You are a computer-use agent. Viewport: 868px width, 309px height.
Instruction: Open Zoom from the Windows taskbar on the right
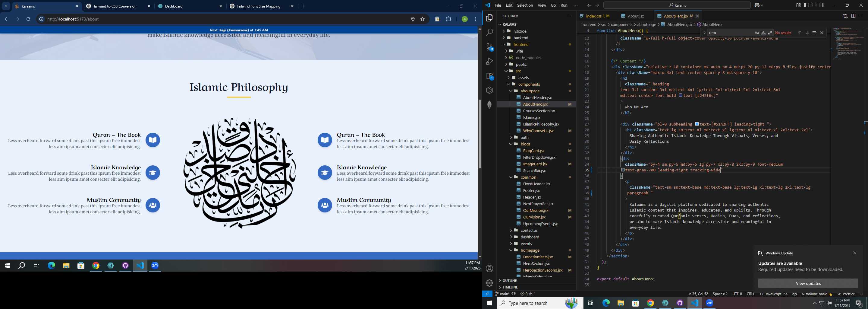(x=710, y=303)
